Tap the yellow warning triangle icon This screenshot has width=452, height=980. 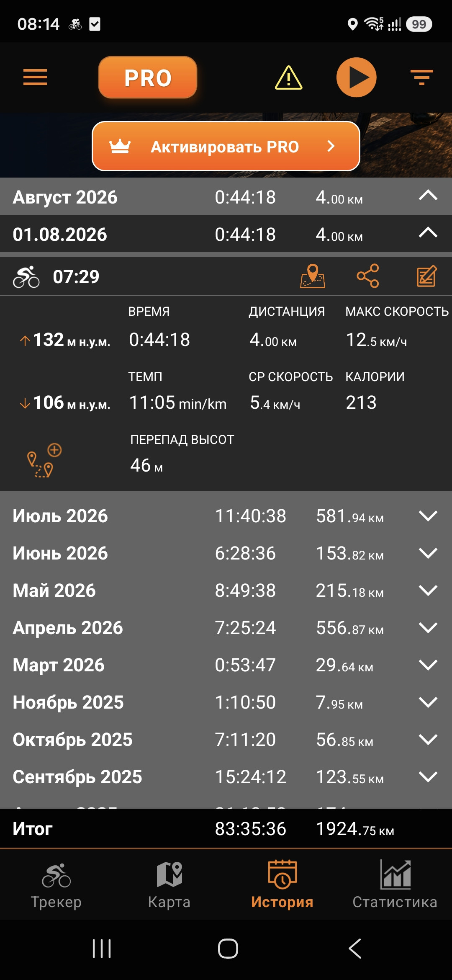click(x=289, y=78)
